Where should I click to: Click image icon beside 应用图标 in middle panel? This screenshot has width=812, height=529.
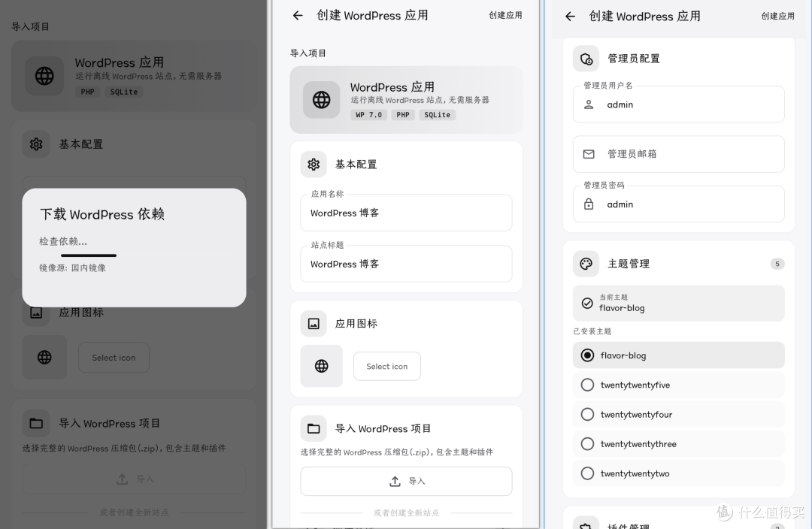314,324
